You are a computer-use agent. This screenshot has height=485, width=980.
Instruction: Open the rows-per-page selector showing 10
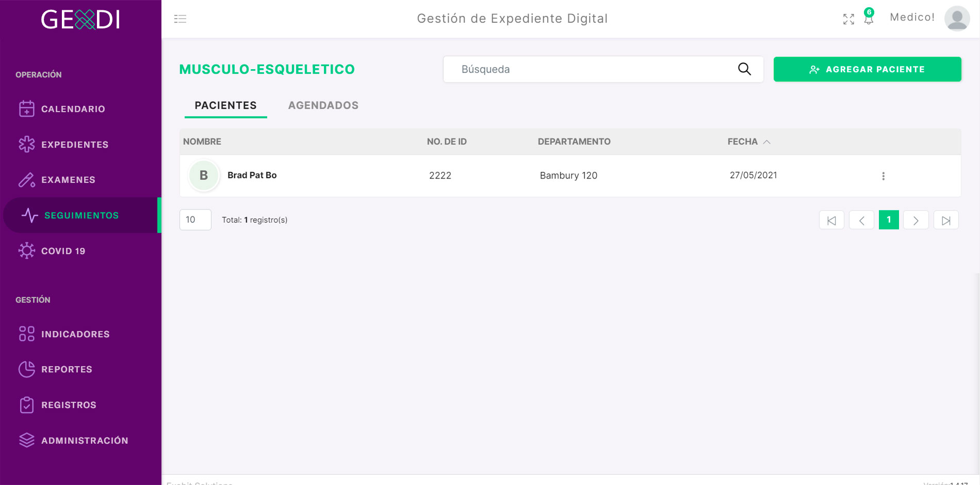coord(195,220)
